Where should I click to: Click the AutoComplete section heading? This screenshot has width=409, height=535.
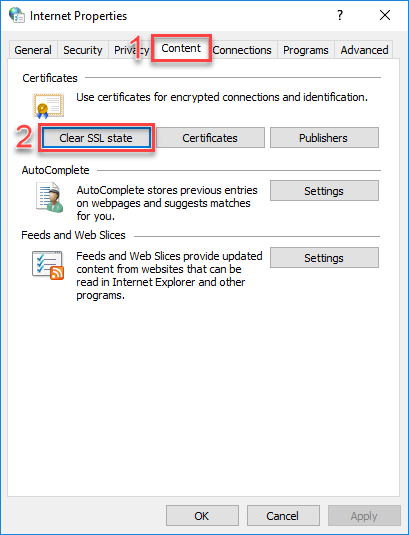tap(56, 170)
